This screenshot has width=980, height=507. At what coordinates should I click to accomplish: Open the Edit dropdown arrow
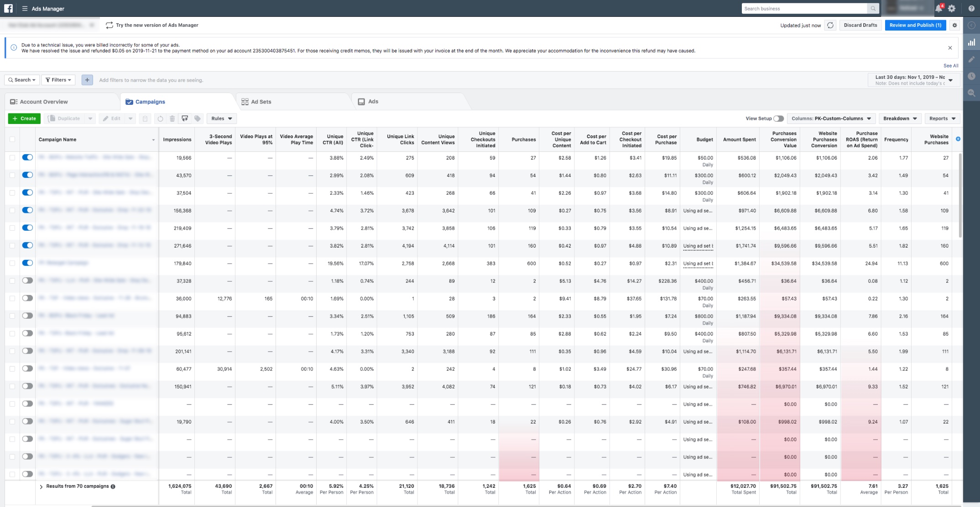130,119
